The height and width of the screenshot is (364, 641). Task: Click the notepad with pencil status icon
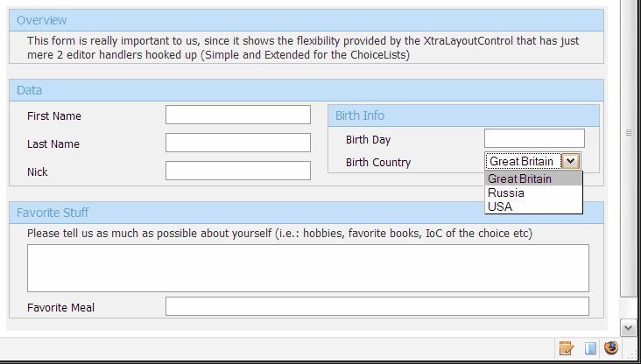[x=567, y=348]
